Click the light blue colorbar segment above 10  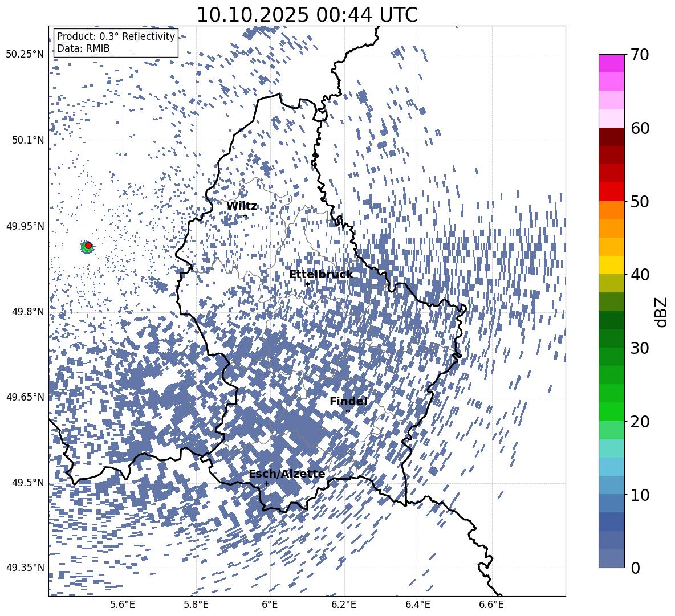(x=611, y=485)
